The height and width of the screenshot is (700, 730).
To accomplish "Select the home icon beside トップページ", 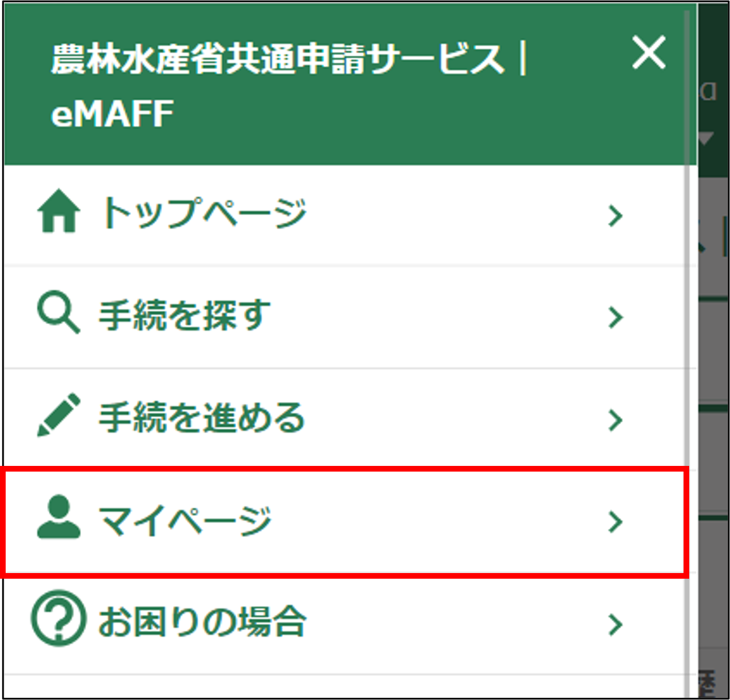I will (57, 214).
